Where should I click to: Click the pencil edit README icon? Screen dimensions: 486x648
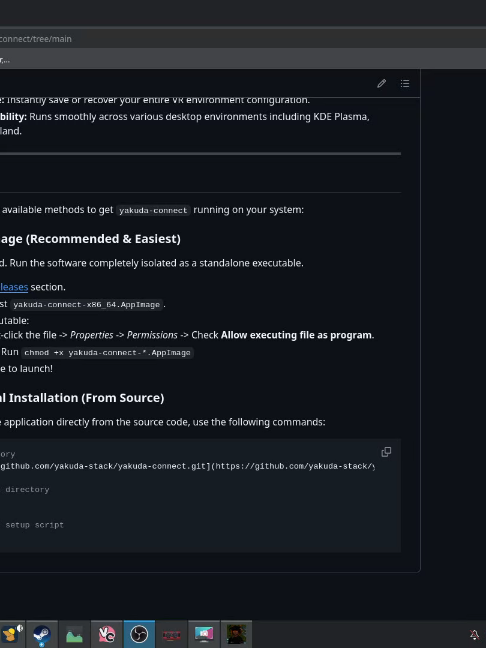coord(381,83)
